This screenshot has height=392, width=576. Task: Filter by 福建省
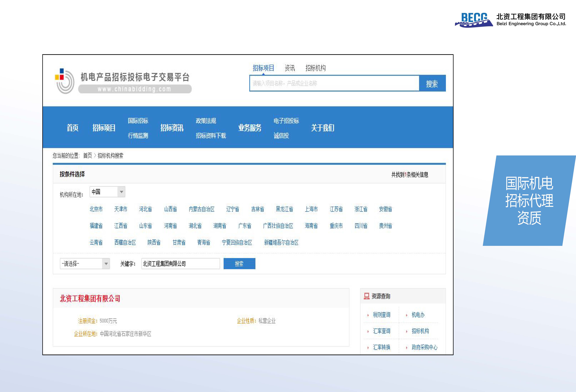coord(96,226)
